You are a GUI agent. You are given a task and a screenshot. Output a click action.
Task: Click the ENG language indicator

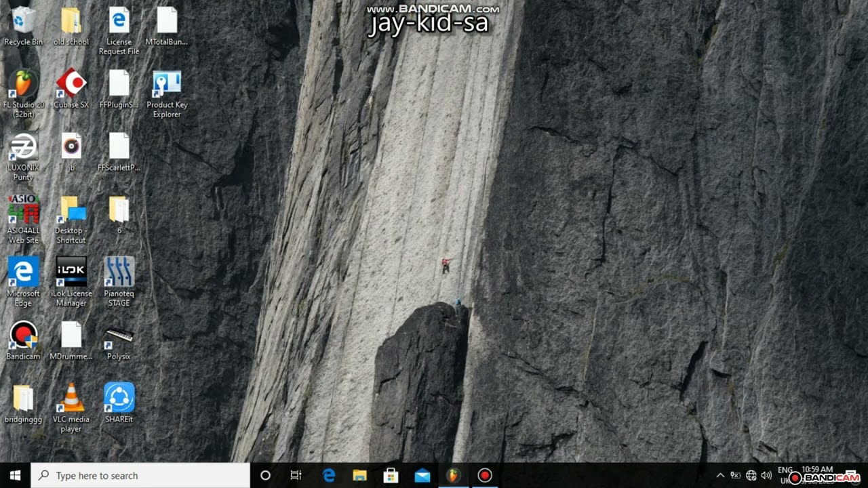tap(785, 470)
